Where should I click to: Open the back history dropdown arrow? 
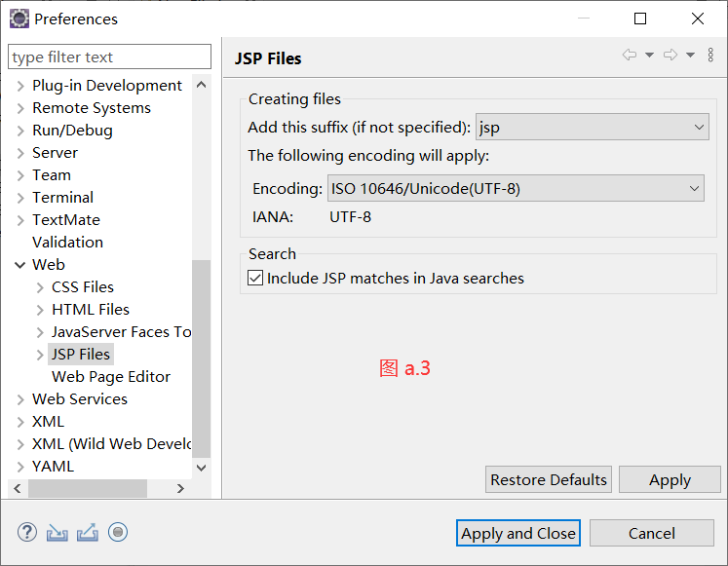point(650,56)
